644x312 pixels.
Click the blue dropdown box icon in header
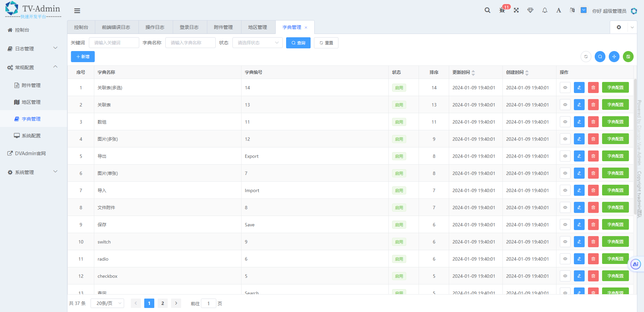(x=584, y=10)
